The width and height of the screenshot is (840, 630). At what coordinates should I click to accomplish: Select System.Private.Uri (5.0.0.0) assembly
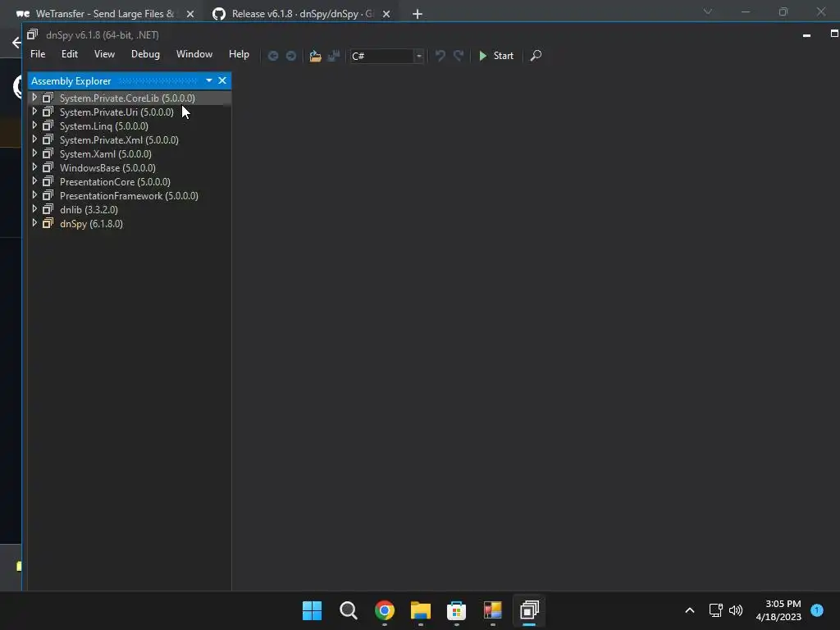[x=116, y=112]
